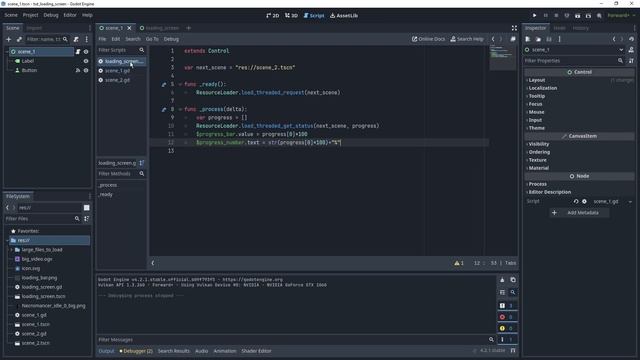Fold the _process function at line 8
This screenshot has width=640, height=360.
coord(180,109)
